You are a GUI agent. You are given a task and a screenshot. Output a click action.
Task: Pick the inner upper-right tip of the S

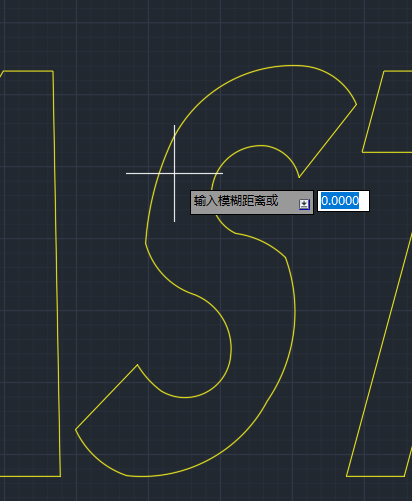click(299, 177)
